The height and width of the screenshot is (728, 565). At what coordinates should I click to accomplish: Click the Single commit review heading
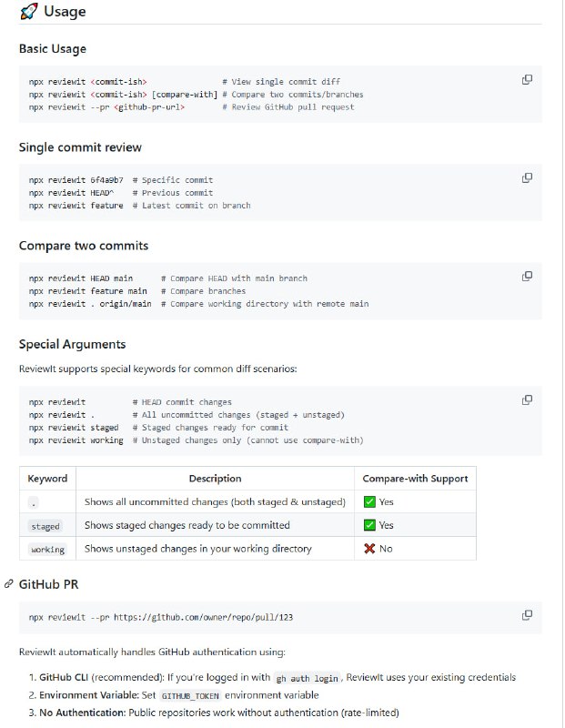click(80, 147)
